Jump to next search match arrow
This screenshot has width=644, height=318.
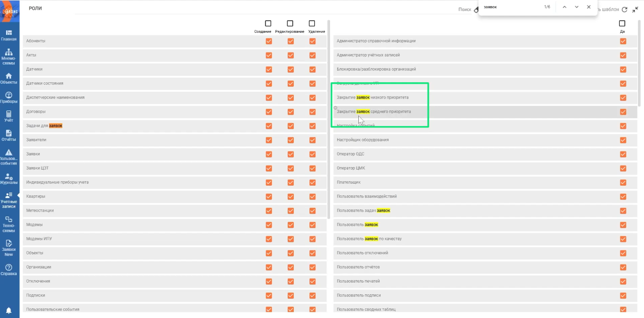(x=576, y=7)
